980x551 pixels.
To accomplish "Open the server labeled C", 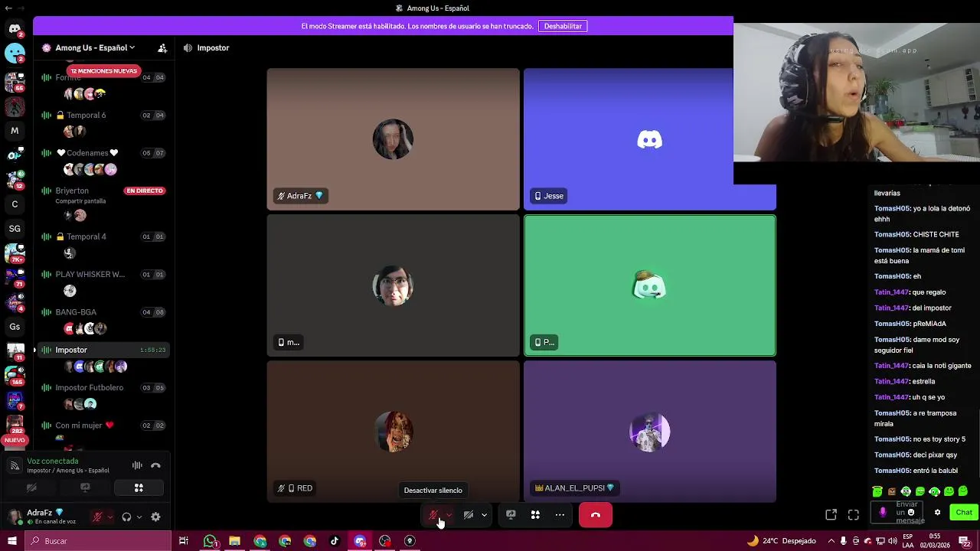I will click(x=15, y=204).
